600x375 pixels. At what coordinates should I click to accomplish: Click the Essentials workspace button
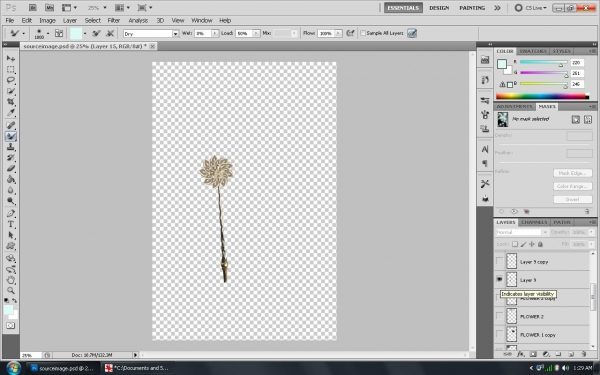click(x=403, y=8)
